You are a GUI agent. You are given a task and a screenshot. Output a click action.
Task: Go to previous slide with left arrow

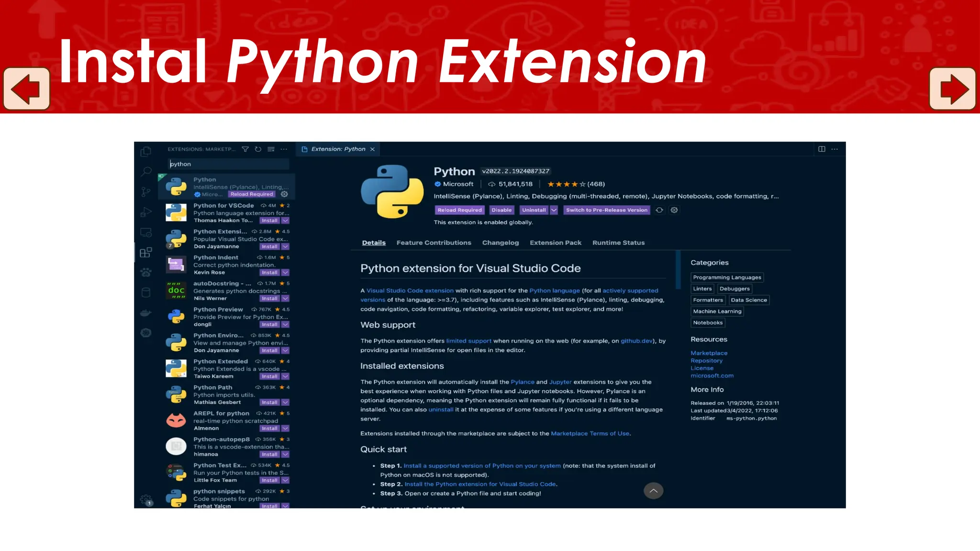pos(27,89)
